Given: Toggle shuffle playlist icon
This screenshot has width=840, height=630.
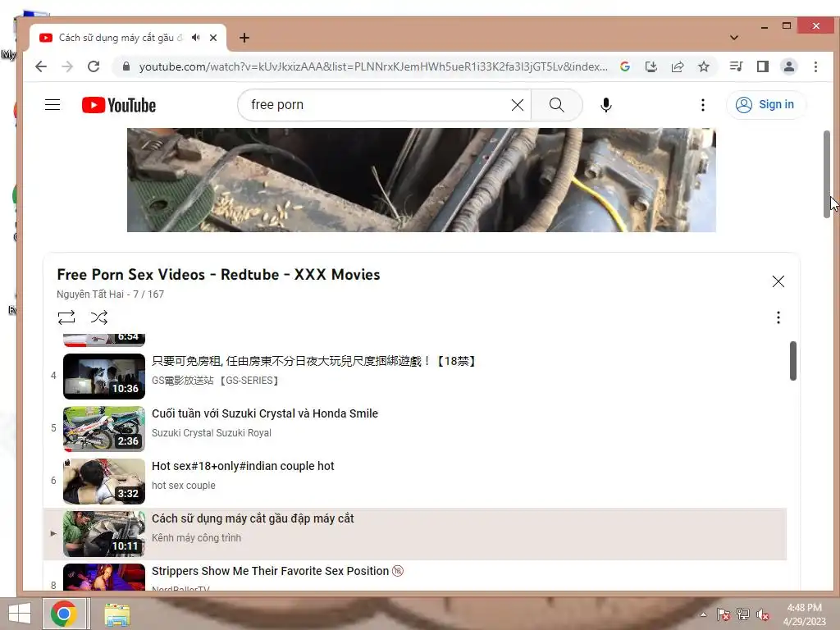Looking at the screenshot, I should 99,317.
